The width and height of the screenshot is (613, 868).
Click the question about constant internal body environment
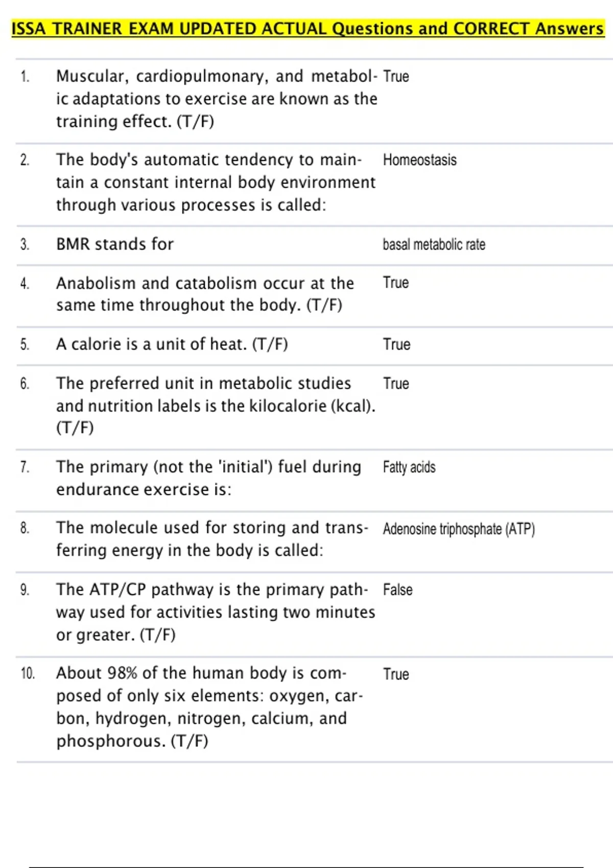click(x=216, y=183)
